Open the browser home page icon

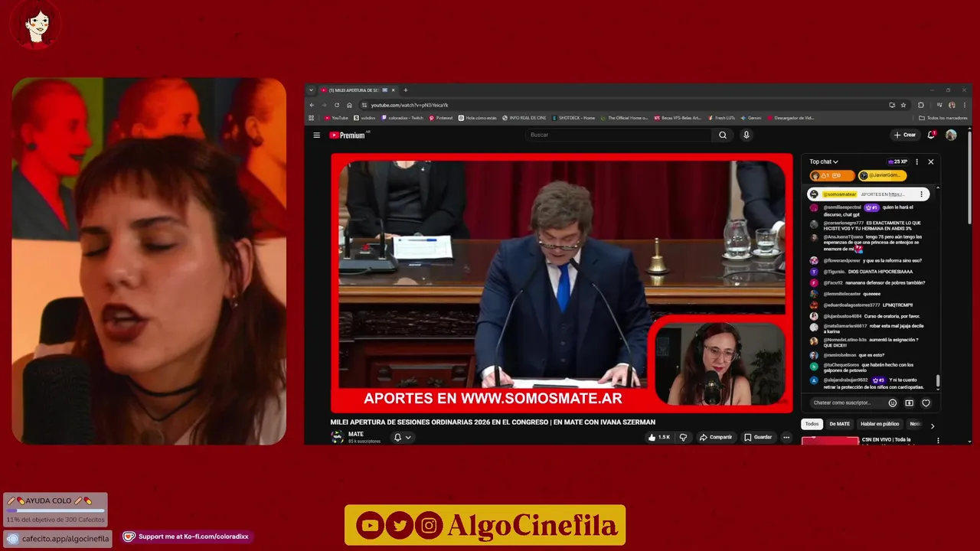349,105
